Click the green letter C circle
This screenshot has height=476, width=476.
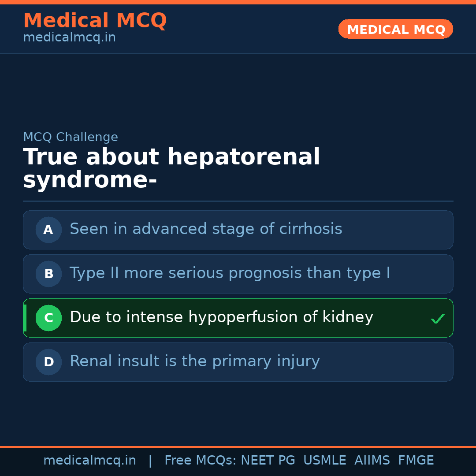pyautogui.click(x=48, y=318)
